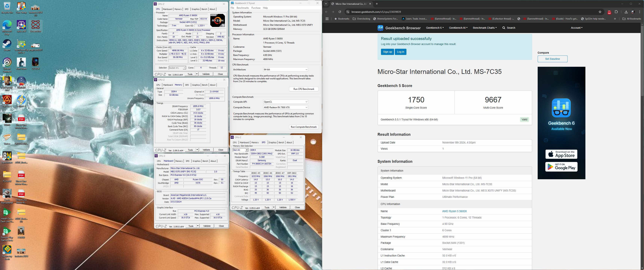Expand the Benchmark Charts dropdown
This screenshot has width=644, height=270.
pyautogui.click(x=485, y=28)
